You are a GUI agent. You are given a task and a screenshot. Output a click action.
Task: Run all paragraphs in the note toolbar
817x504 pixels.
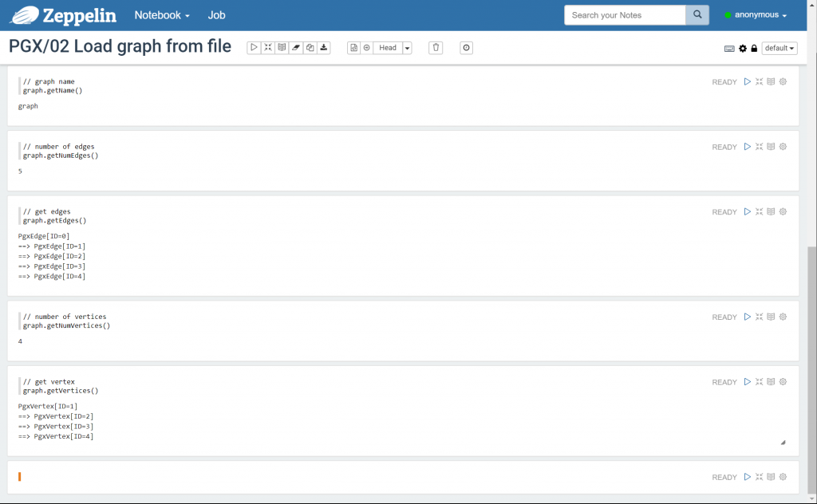pyautogui.click(x=254, y=48)
